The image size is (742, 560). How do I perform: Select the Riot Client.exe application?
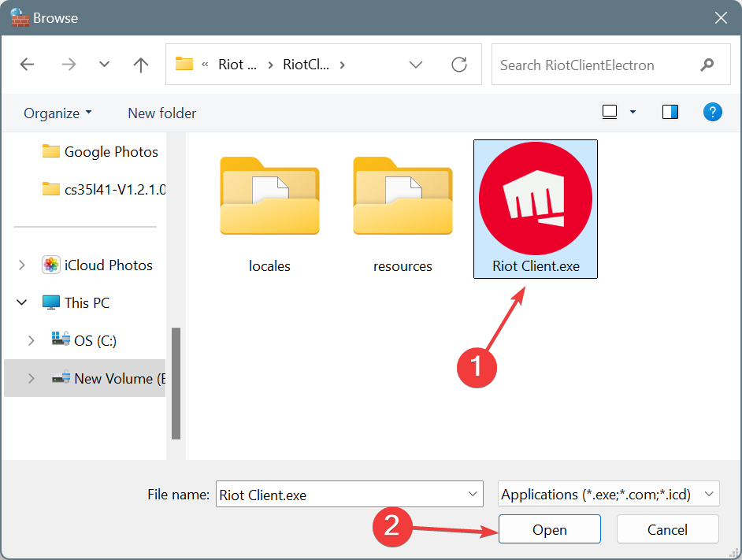coord(536,209)
